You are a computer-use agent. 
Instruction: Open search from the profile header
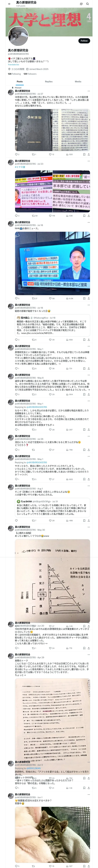[x=88, y=4]
